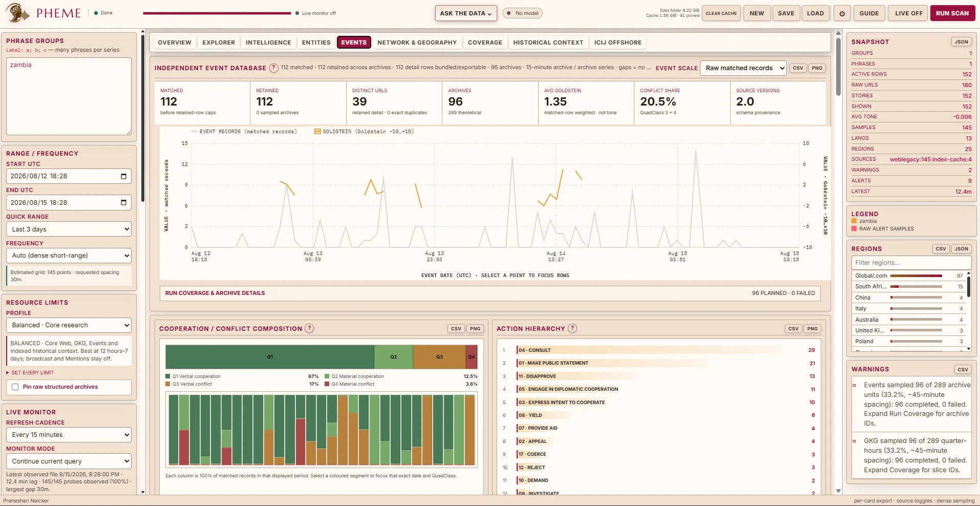Click the Run Scan button
Image resolution: width=980 pixels, height=506 pixels.
point(952,14)
